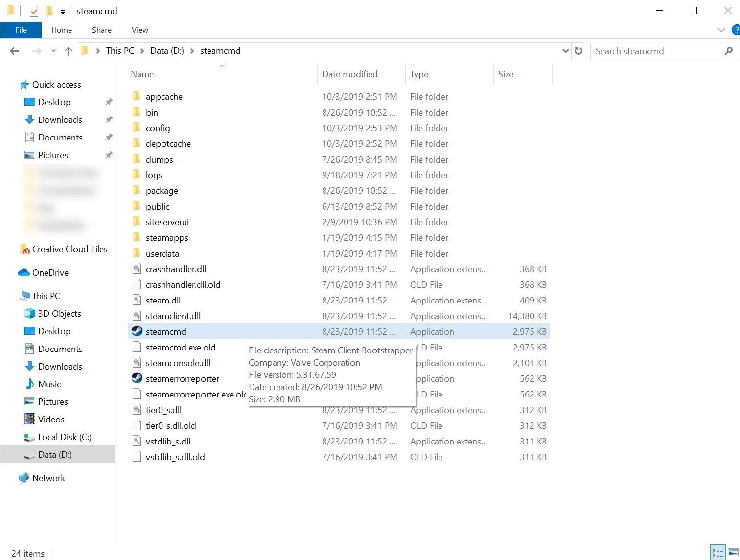Open the File menu

pyautogui.click(x=21, y=30)
